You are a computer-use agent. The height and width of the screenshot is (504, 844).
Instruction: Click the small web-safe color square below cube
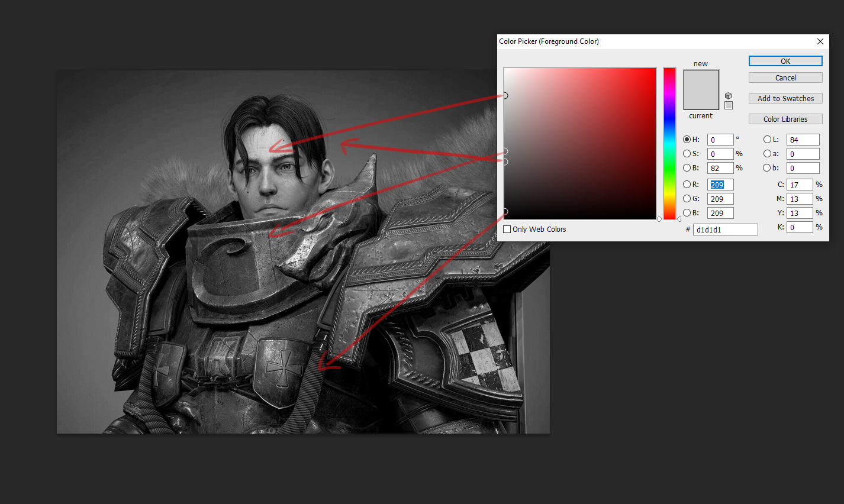[x=729, y=105]
